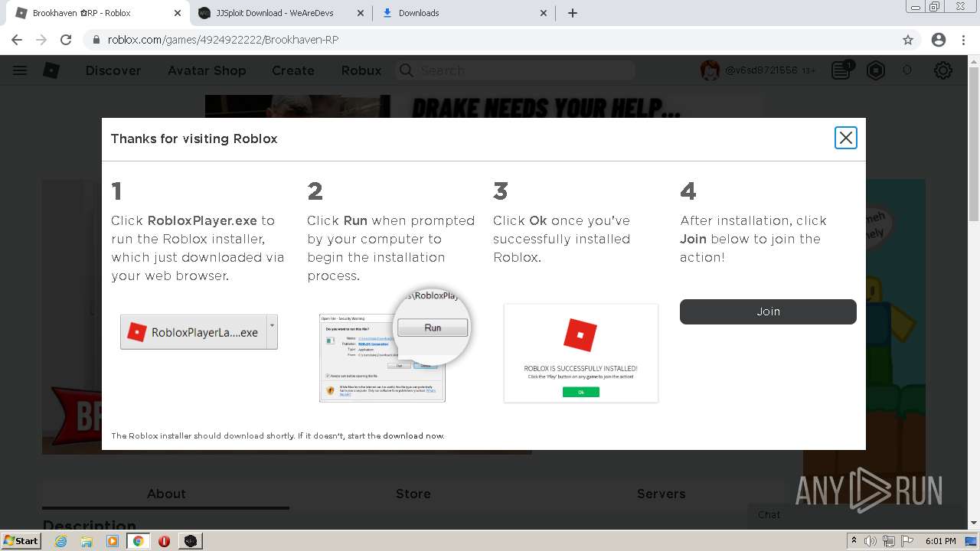Viewport: 980px width, 551px height.
Task: Click the 6:01 PM clock
Action: click(940, 541)
